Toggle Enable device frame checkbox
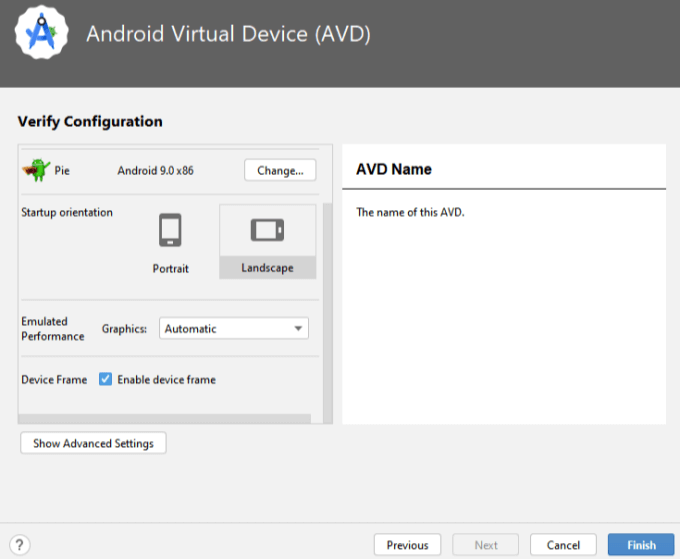680x559 pixels. pyautogui.click(x=105, y=379)
